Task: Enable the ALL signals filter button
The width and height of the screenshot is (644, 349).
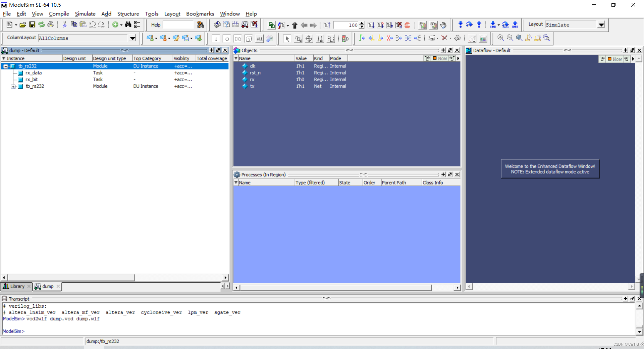Action: [x=260, y=39]
